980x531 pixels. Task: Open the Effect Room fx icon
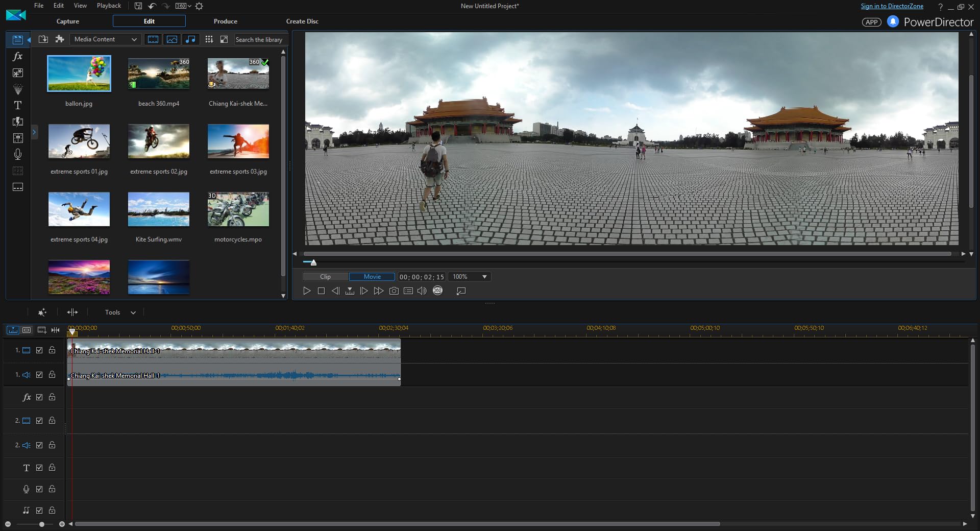pyautogui.click(x=17, y=57)
